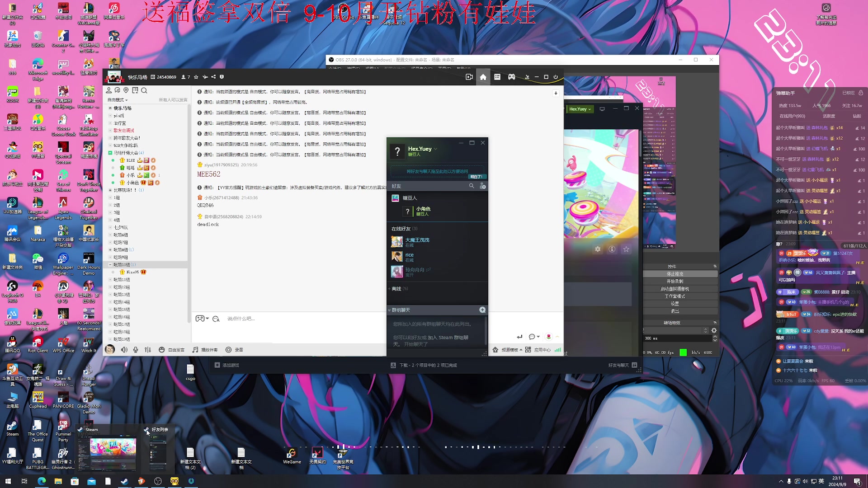This screenshot has height=488, width=868.
Task: Click the 录音 record button
Action: pyautogui.click(x=234, y=350)
